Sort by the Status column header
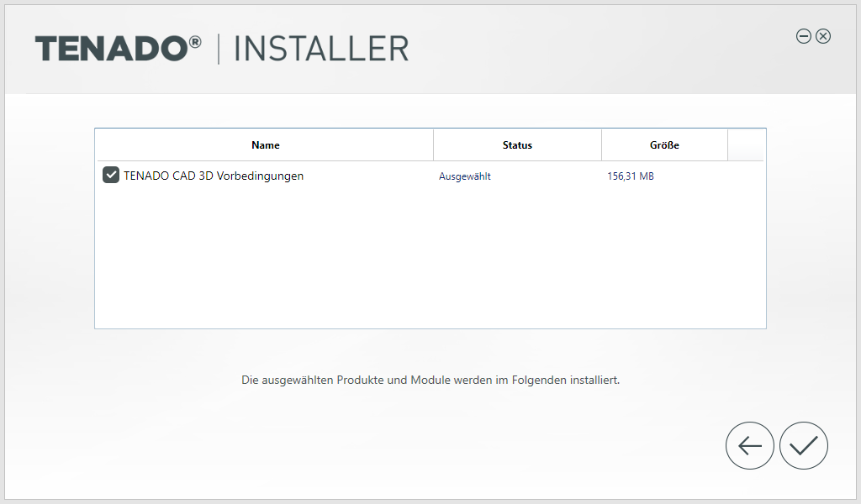This screenshot has width=861, height=504. (517, 145)
